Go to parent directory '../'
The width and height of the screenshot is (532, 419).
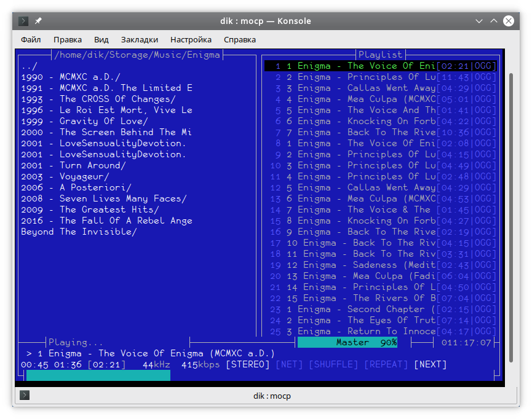point(29,66)
